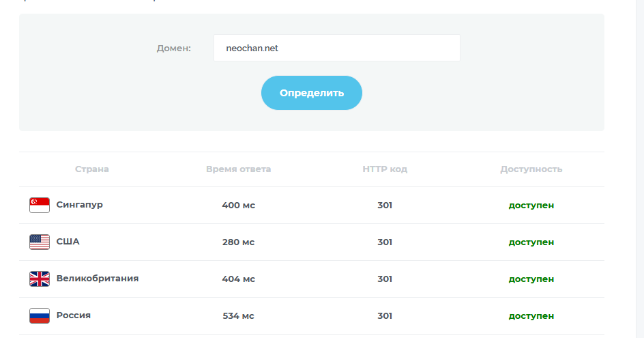Click the Russia flag icon
Screen dimensions: 644x338
click(39, 315)
